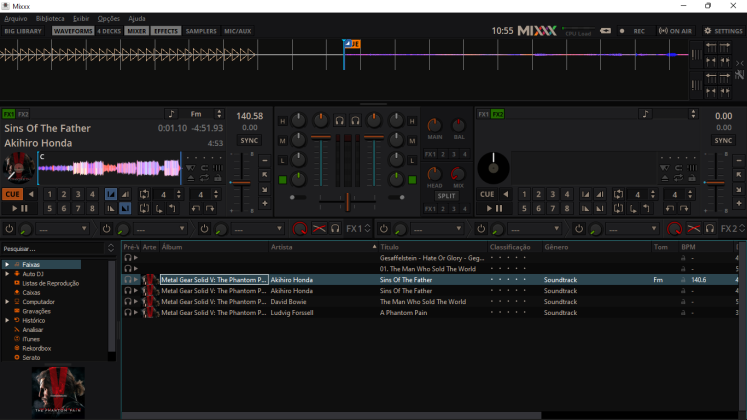Screen dimensions: 747x420
Task: Expand the Faixas tree item
Action: (7, 264)
